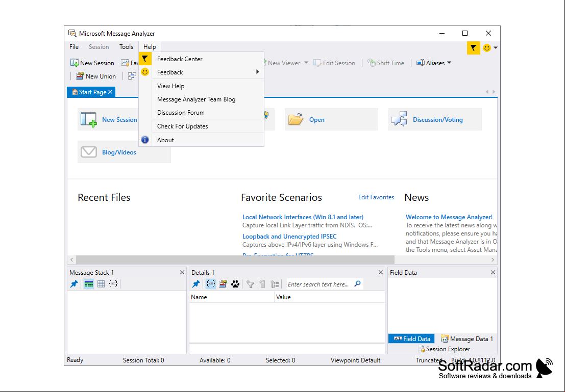Close the Message Stack 1 panel

(182, 273)
